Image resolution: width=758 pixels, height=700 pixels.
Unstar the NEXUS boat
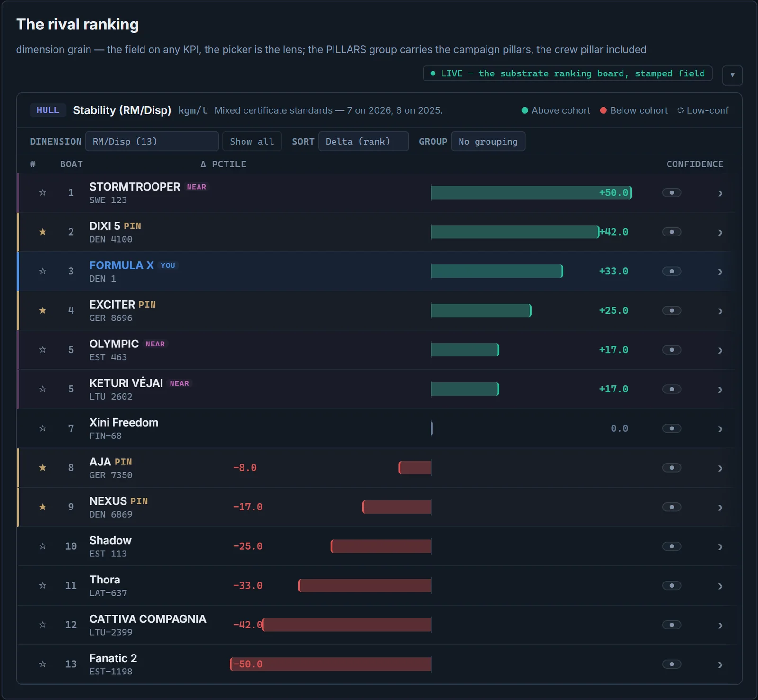pyautogui.click(x=43, y=507)
